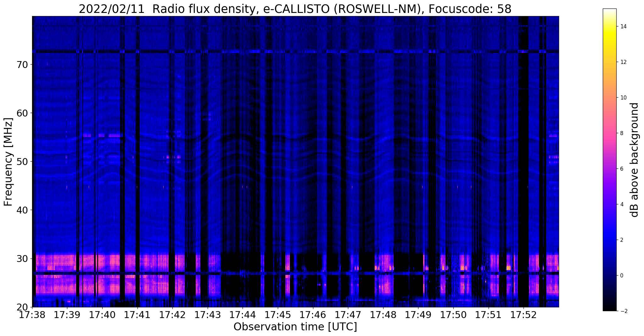The image size is (644, 336).
Task: Click the colorbar tick value 2
Action: click(x=621, y=240)
